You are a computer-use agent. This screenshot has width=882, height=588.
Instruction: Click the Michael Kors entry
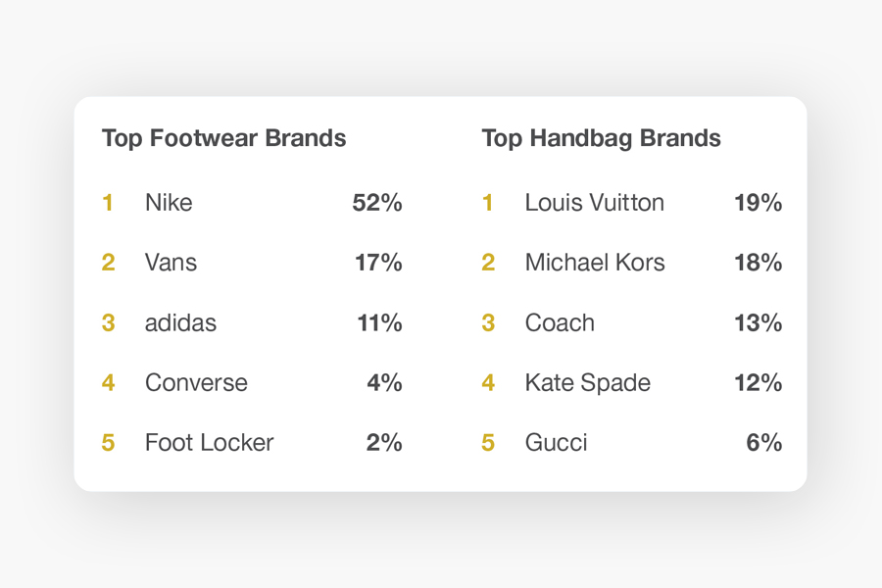tap(595, 263)
